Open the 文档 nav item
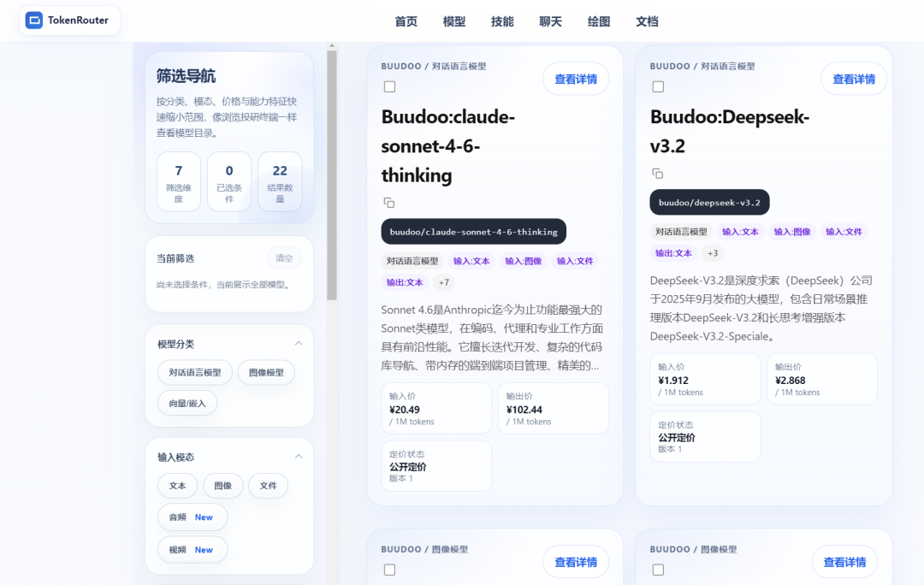924x585 pixels. (x=647, y=21)
